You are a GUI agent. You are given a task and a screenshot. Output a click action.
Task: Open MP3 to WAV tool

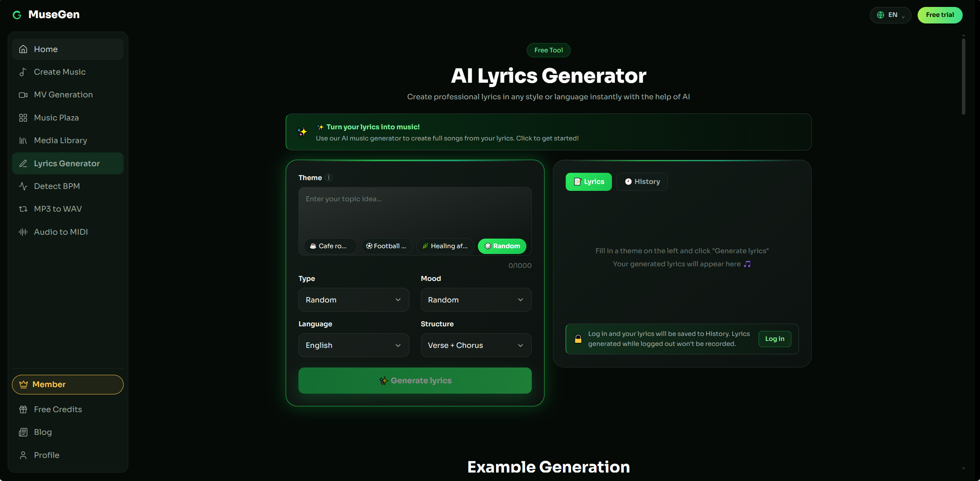click(x=68, y=209)
